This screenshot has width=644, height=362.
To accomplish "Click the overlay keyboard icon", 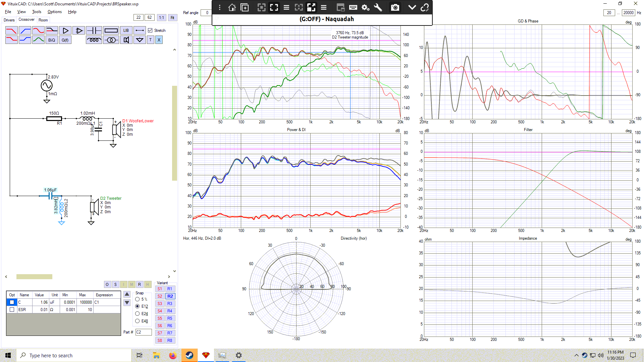I will coord(353,8).
